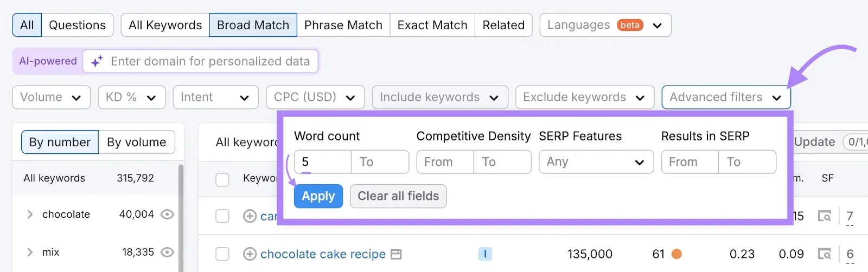
Task: Switch to the Phrase Match tab
Action: pos(343,25)
